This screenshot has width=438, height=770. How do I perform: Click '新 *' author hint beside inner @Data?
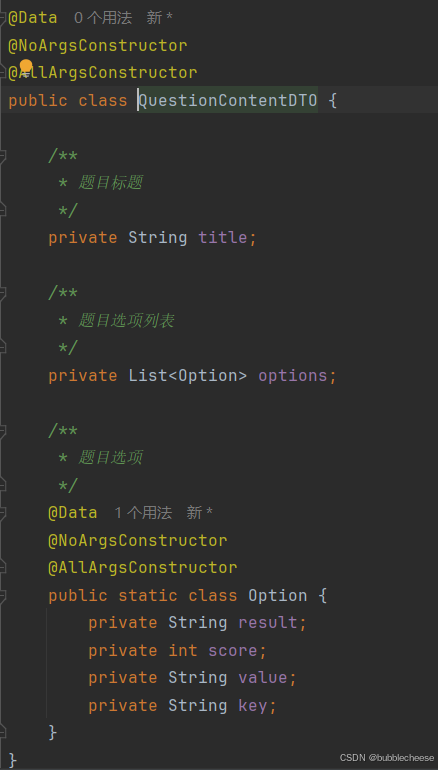200,513
